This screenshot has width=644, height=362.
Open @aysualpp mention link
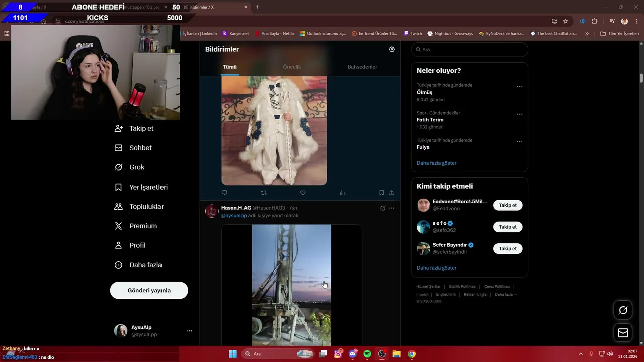(234, 216)
